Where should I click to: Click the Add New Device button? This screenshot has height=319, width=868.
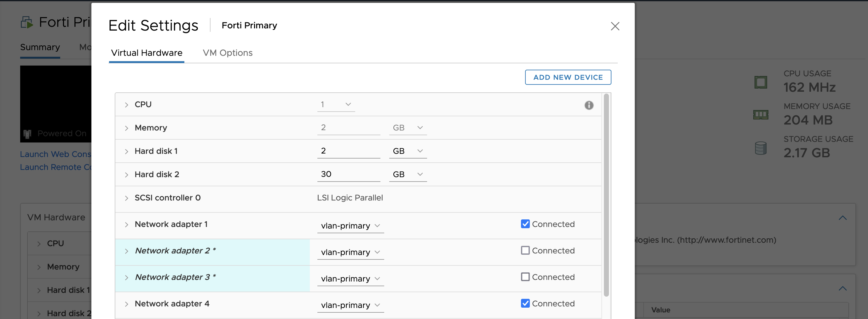tap(568, 77)
